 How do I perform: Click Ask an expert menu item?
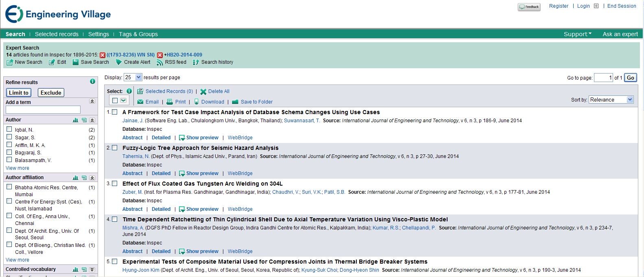[620, 34]
